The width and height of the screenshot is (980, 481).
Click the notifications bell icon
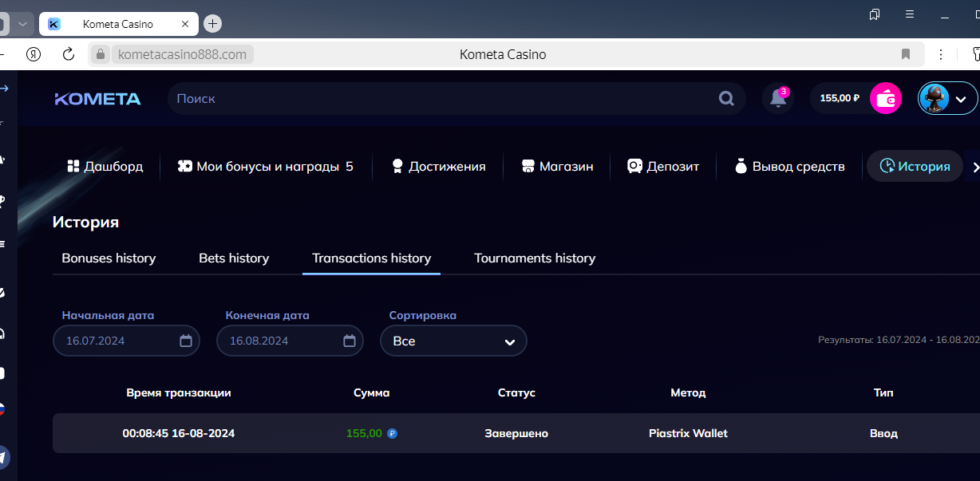coord(778,98)
